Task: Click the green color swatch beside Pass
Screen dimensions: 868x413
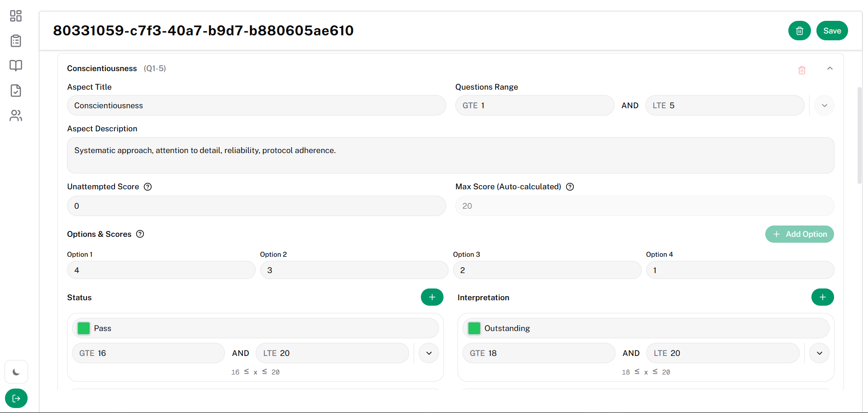Action: [x=84, y=328]
